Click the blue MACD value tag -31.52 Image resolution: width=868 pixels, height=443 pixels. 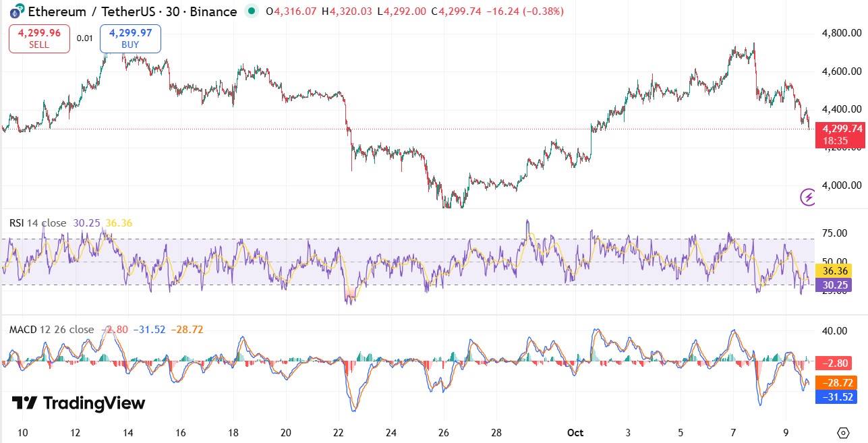pos(836,396)
